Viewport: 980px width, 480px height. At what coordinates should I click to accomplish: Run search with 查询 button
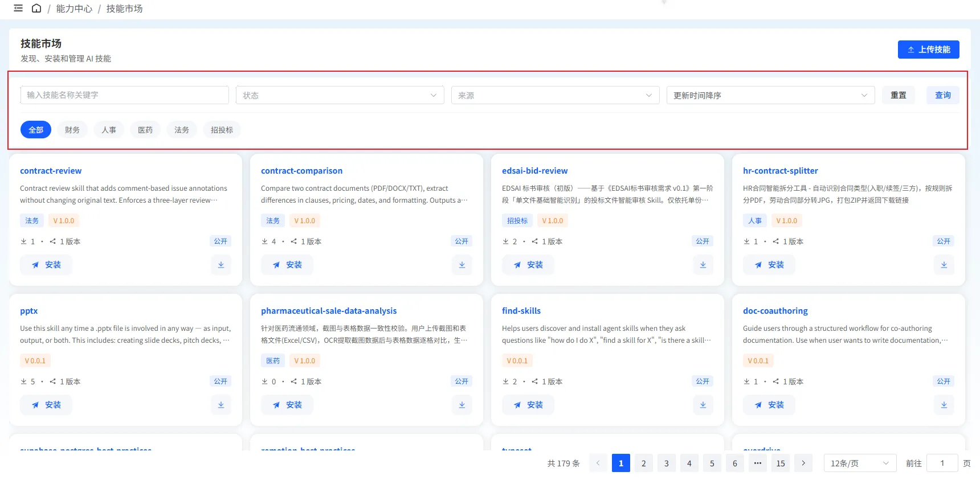pos(943,95)
